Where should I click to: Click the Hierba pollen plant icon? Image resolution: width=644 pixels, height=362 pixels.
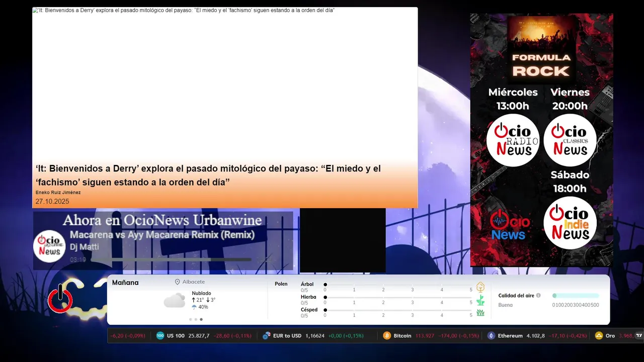click(480, 300)
